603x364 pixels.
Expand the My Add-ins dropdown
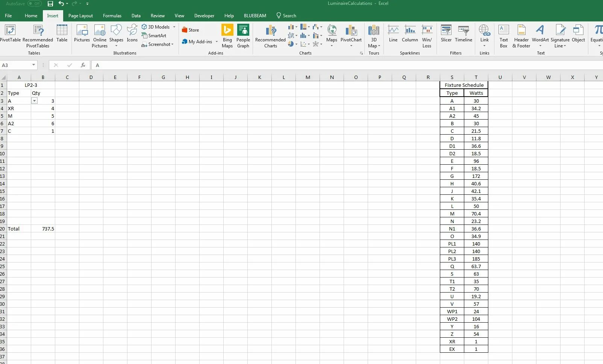(217, 42)
